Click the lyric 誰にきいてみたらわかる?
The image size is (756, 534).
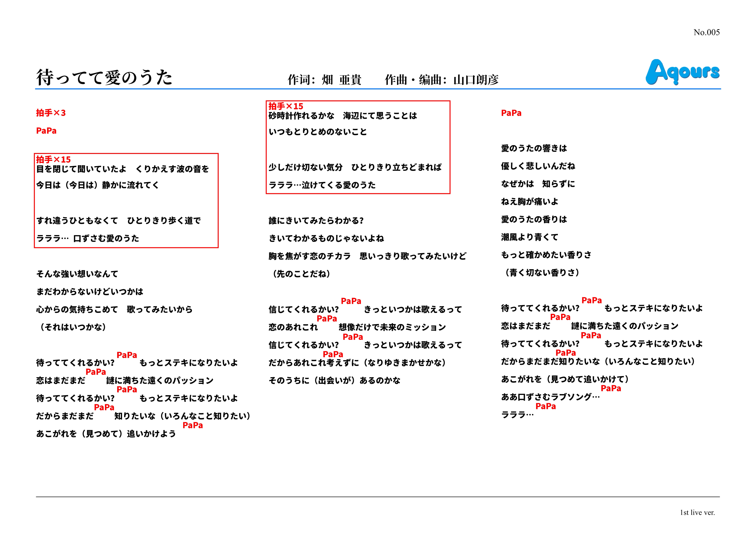316,220
